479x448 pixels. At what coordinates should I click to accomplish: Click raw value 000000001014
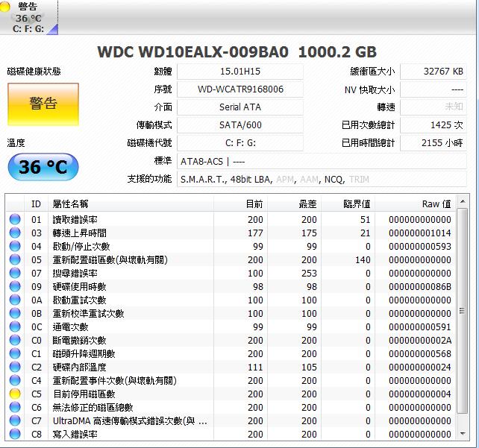(x=420, y=233)
